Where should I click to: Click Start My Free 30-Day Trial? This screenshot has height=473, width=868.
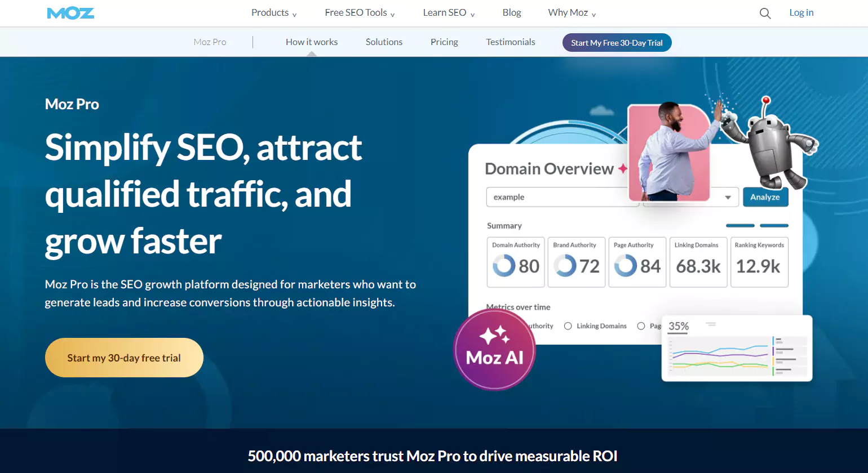click(617, 42)
